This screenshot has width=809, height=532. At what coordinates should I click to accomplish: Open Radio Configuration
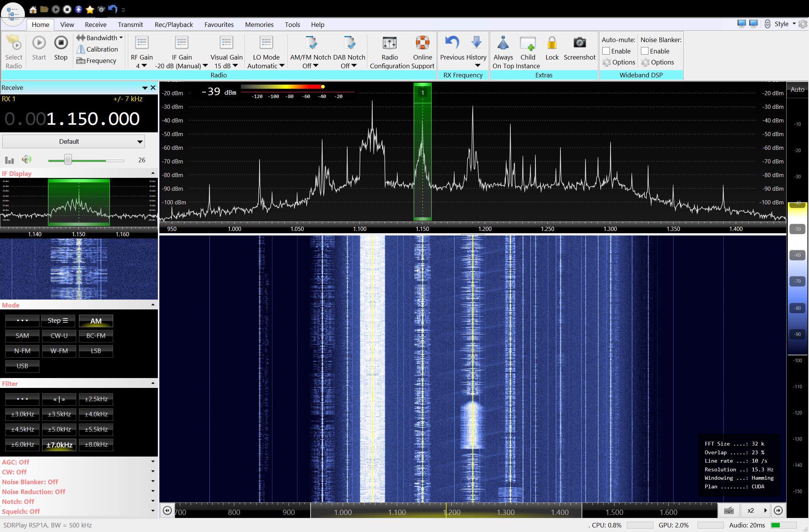[389, 43]
